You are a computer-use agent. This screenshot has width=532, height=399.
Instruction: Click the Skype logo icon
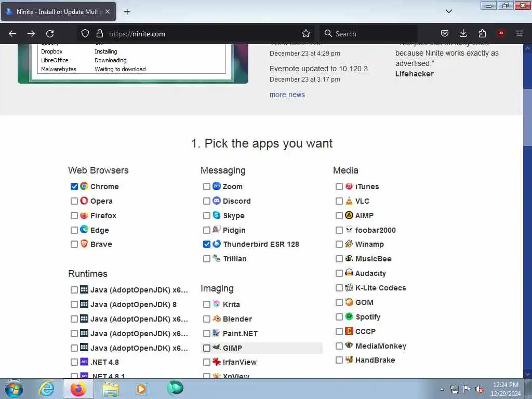[217, 215]
